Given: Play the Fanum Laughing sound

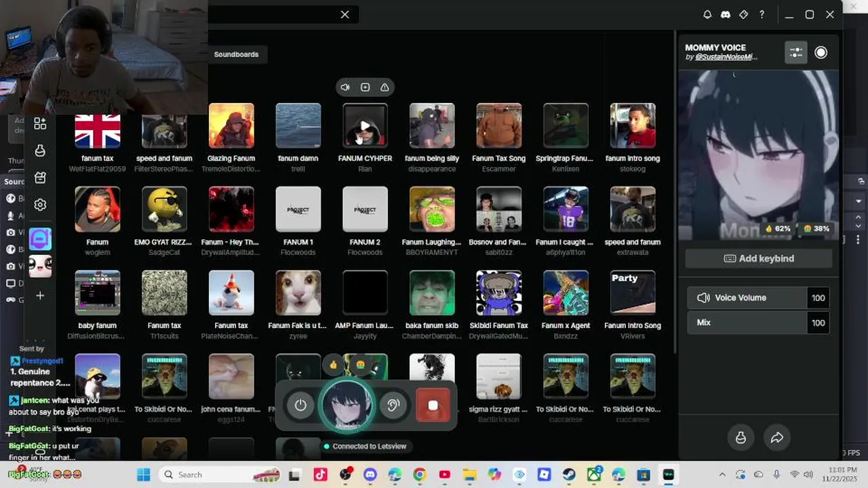Looking at the screenshot, I should coord(432,209).
